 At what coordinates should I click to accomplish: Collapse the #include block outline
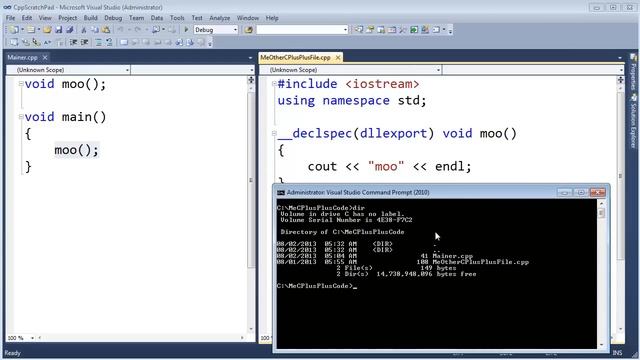pos(274,84)
